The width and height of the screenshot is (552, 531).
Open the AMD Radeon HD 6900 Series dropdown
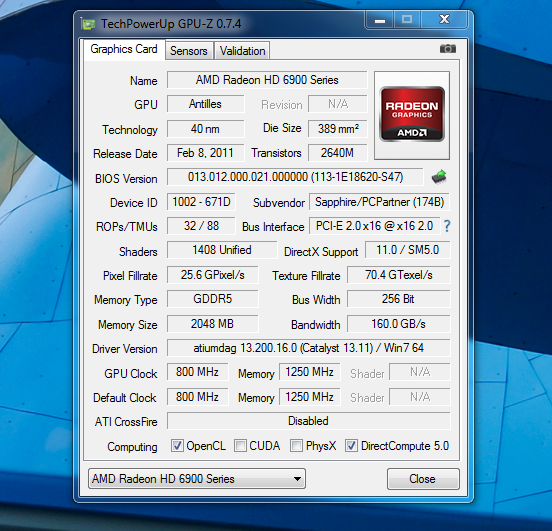tap(197, 479)
